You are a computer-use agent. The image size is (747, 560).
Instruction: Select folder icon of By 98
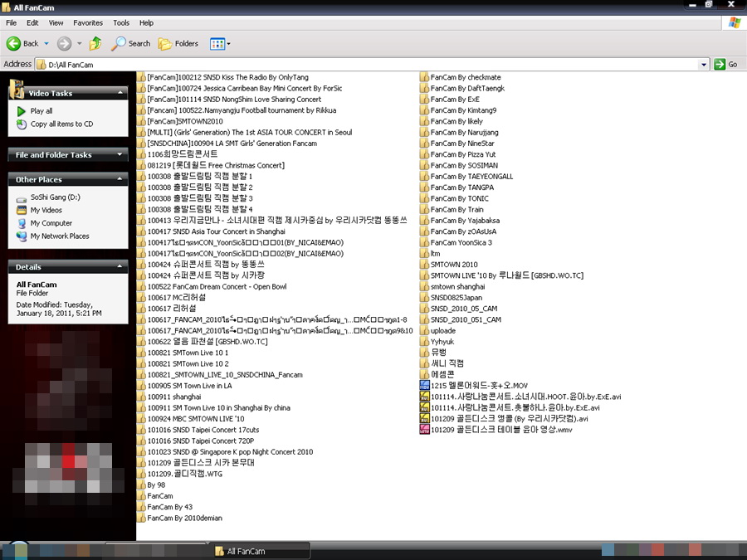coord(141,485)
